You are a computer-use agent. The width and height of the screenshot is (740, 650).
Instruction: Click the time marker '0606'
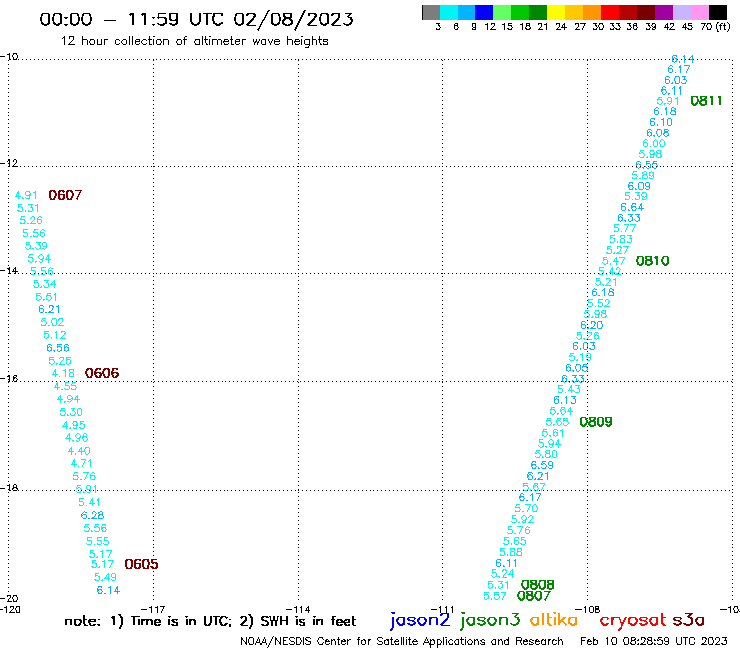coord(102,373)
